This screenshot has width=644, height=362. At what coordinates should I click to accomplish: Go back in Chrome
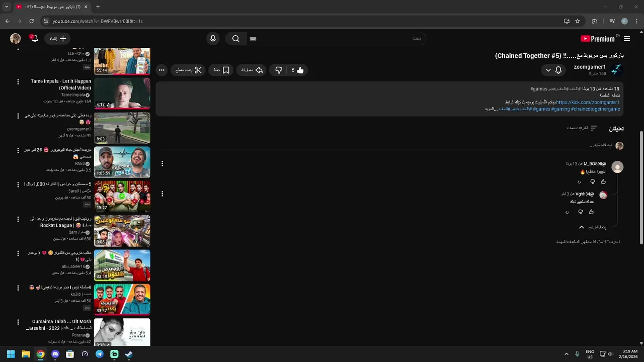click(x=7, y=21)
